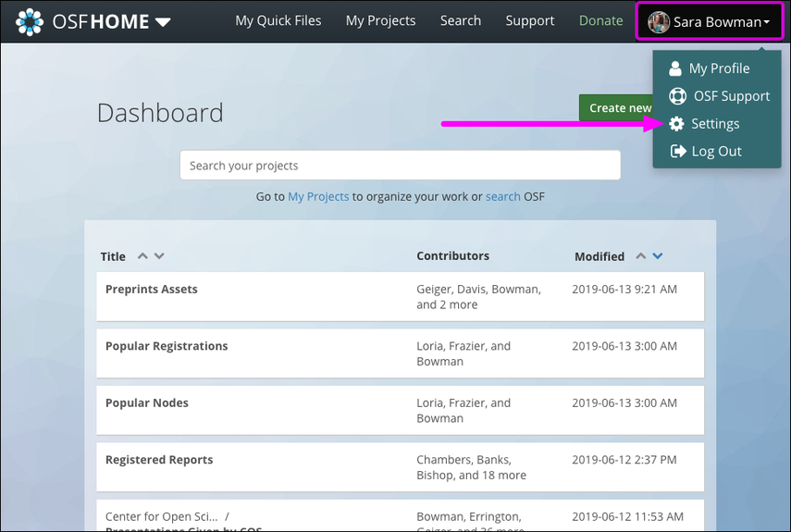Sort Modified descending with blue chevron
The height and width of the screenshot is (532, 791).
pos(658,255)
